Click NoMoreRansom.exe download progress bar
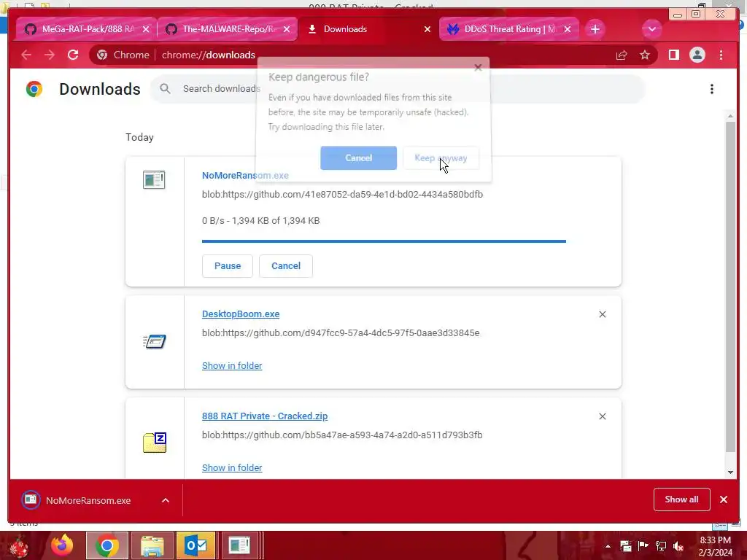This screenshot has width=747, height=560. (384, 241)
